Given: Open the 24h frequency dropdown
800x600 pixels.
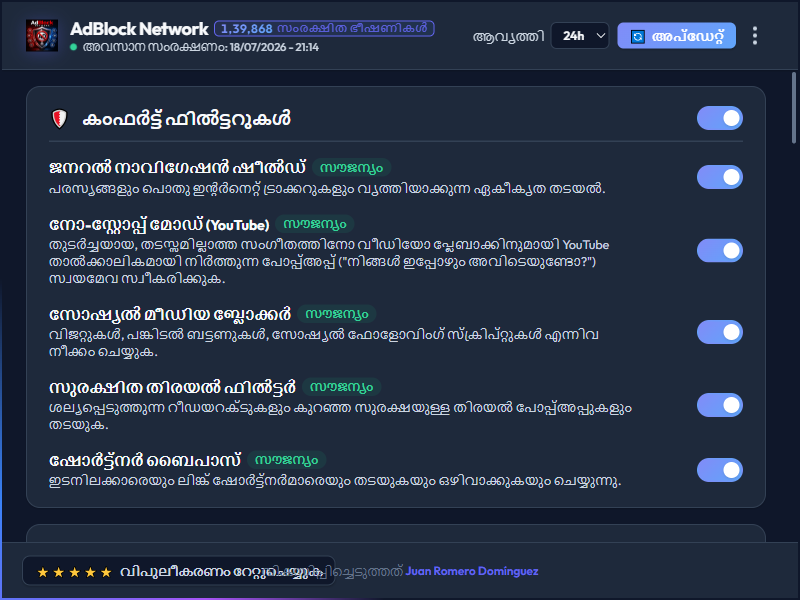Looking at the screenshot, I should tap(580, 36).
